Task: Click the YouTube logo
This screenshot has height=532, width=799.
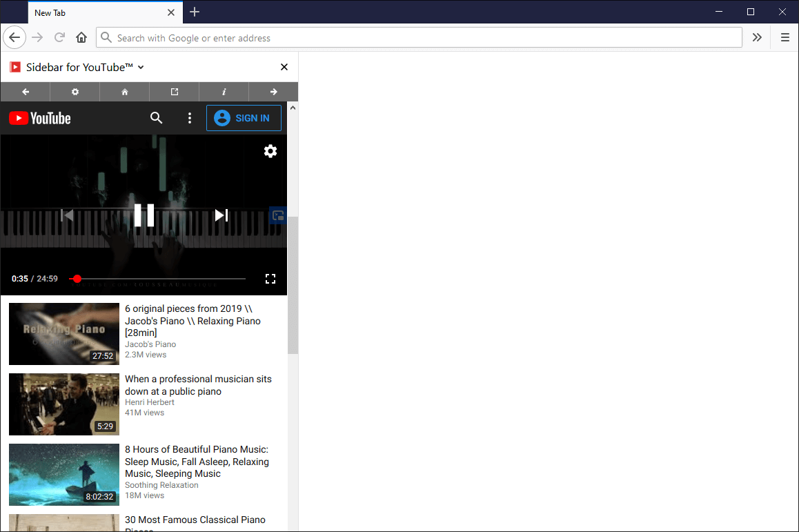Action: click(x=40, y=118)
